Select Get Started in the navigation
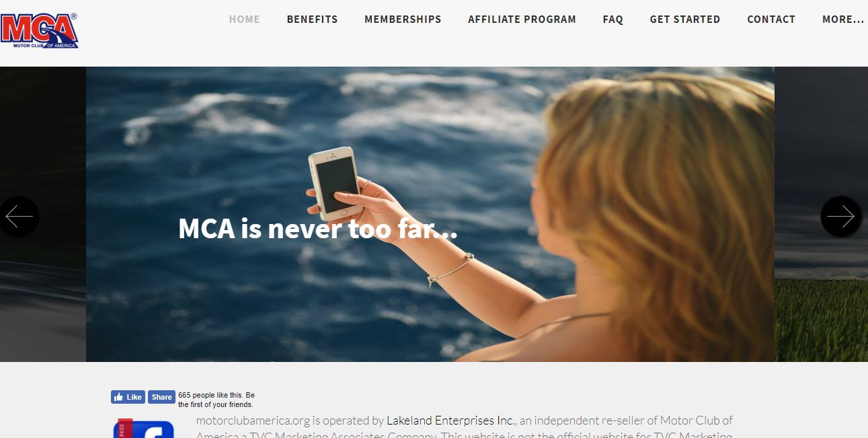This screenshot has width=868, height=438. tap(685, 20)
